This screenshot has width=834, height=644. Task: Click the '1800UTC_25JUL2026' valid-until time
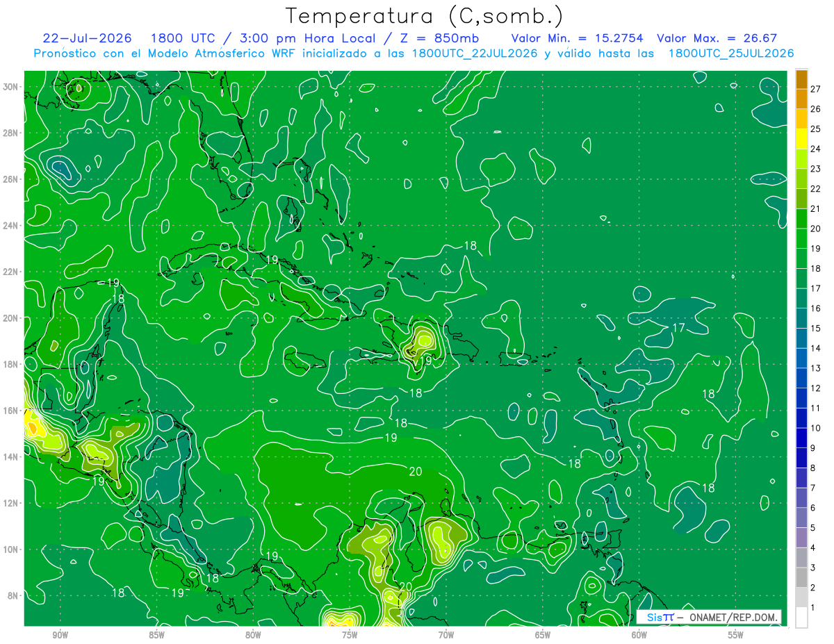click(731, 53)
